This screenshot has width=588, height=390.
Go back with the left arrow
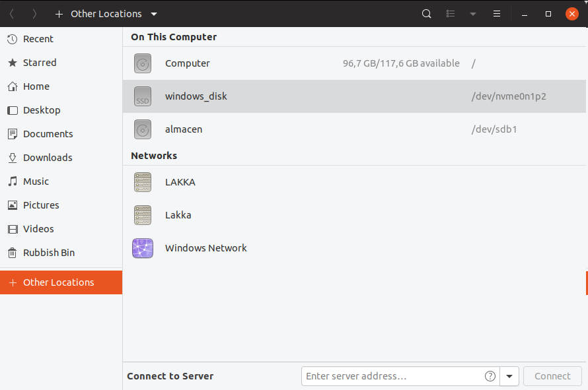[12, 14]
